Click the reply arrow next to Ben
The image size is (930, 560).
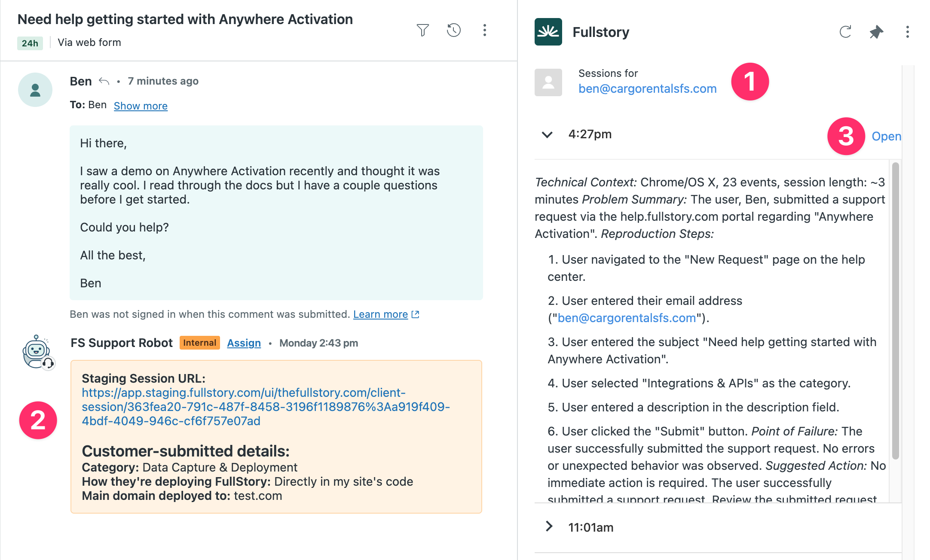click(x=104, y=81)
